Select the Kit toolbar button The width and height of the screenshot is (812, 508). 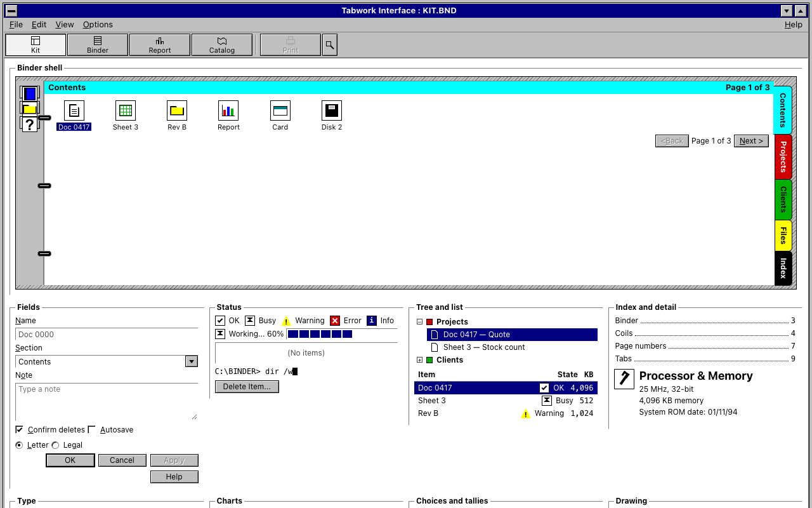(x=36, y=45)
